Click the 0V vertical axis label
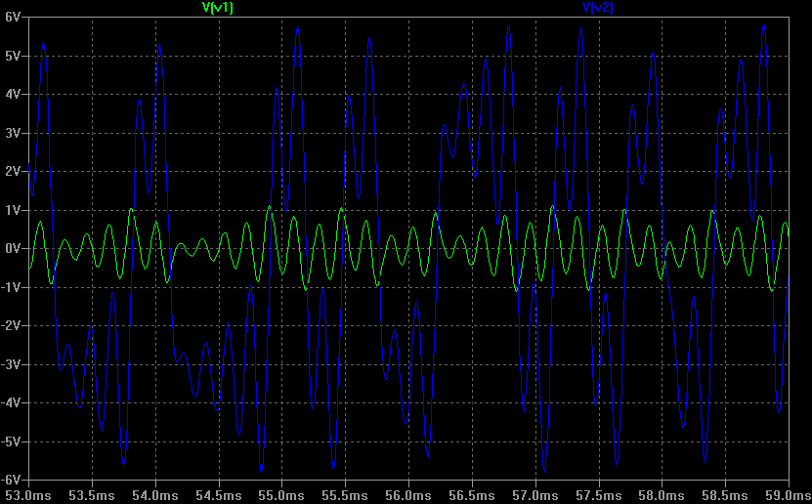 point(13,248)
